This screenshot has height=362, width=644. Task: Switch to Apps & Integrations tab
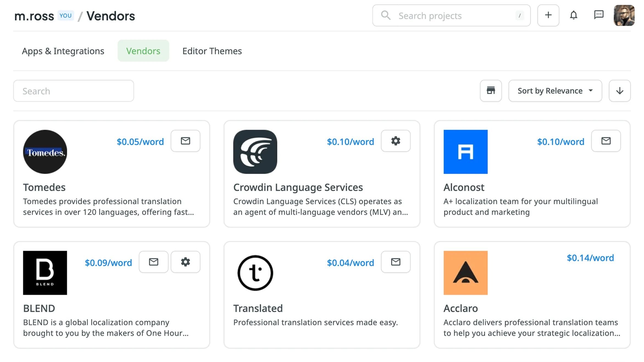(x=63, y=51)
